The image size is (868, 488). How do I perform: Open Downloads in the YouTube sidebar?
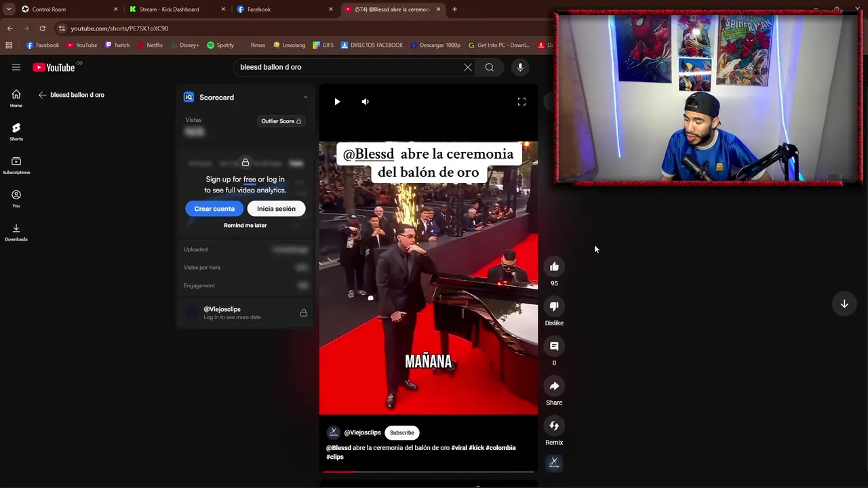pyautogui.click(x=16, y=232)
